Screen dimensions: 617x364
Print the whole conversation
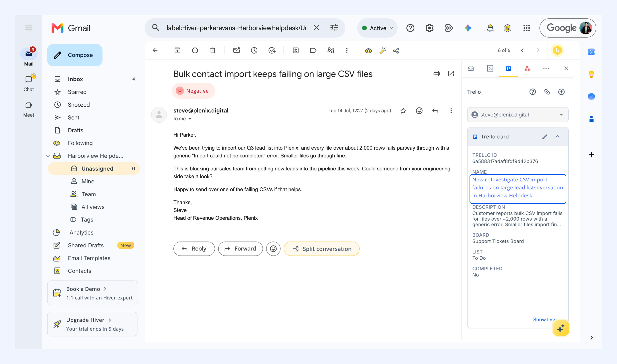pos(437,74)
